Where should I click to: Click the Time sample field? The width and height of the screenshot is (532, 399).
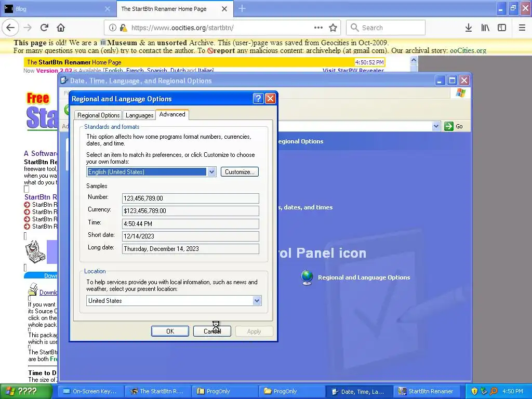coord(190,223)
